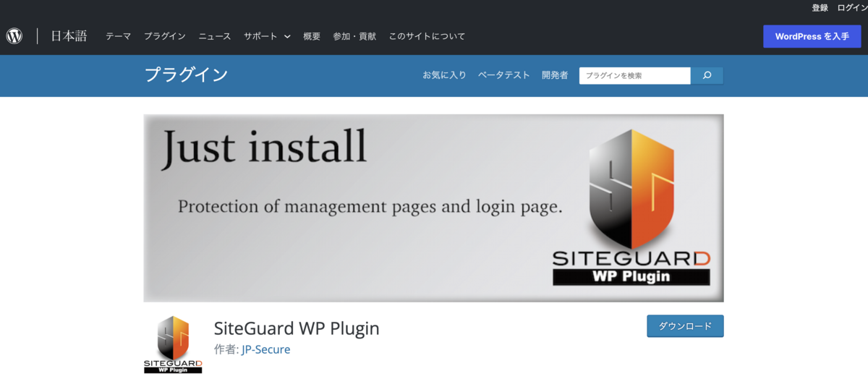This screenshot has width=868, height=392.
Task: Open the JP-Secure author link
Action: pos(266,349)
